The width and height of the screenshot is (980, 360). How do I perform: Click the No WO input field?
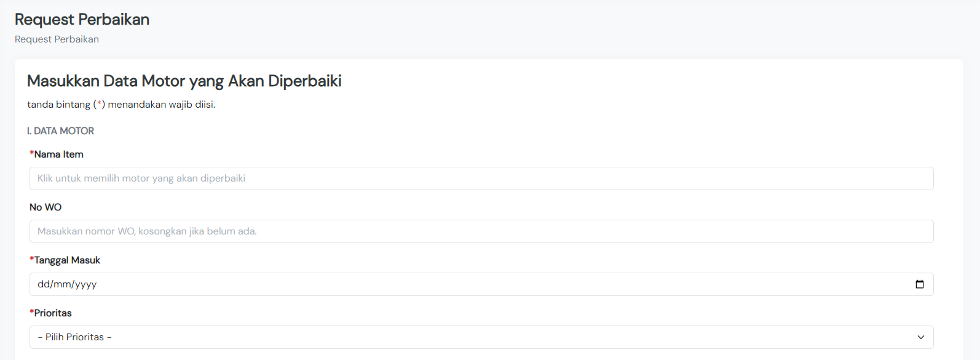pos(481,231)
